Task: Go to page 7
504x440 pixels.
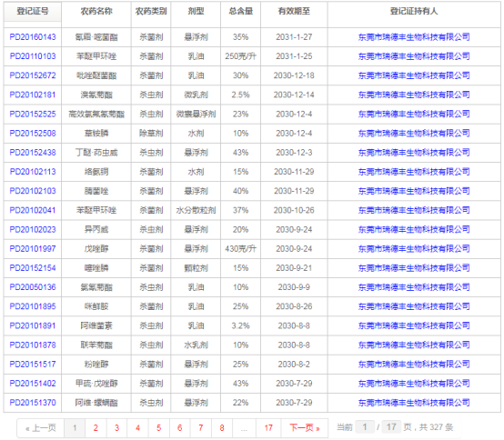Action: pos(200,428)
